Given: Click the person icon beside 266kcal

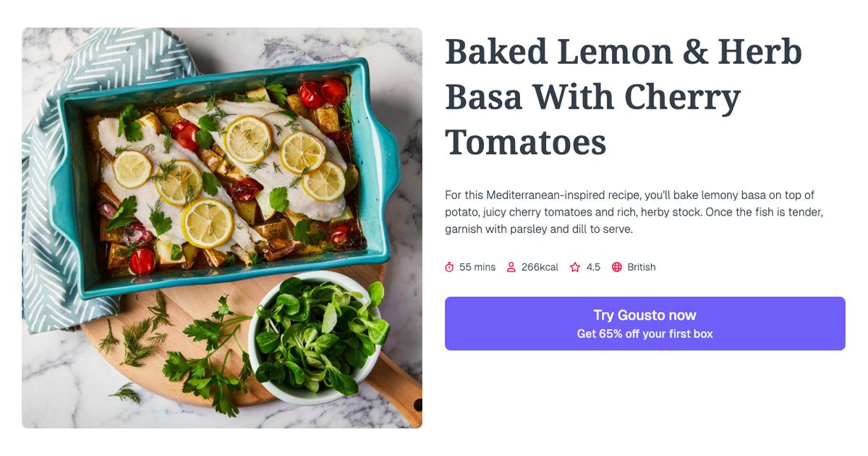Looking at the screenshot, I should tap(512, 266).
